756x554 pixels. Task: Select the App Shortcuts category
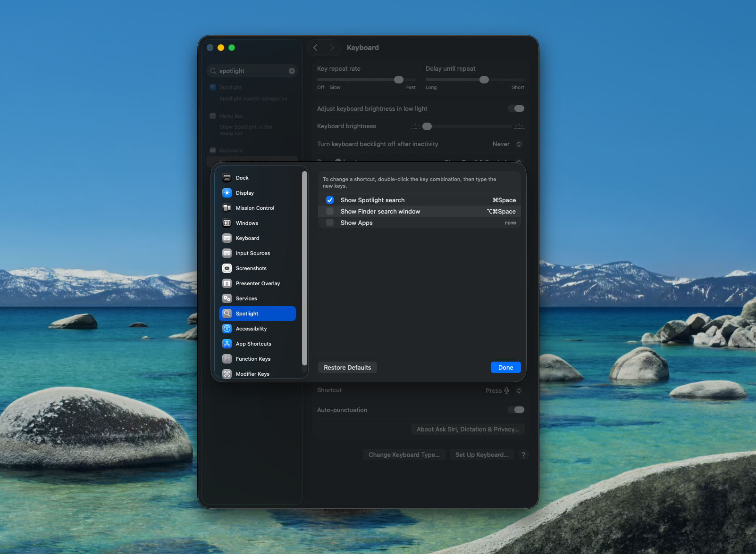[253, 344]
